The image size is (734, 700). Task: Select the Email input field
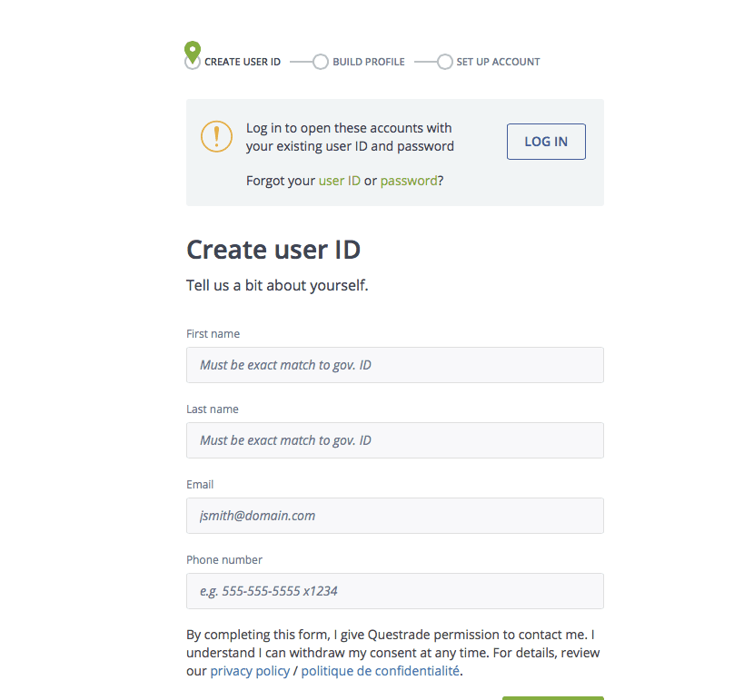point(395,516)
